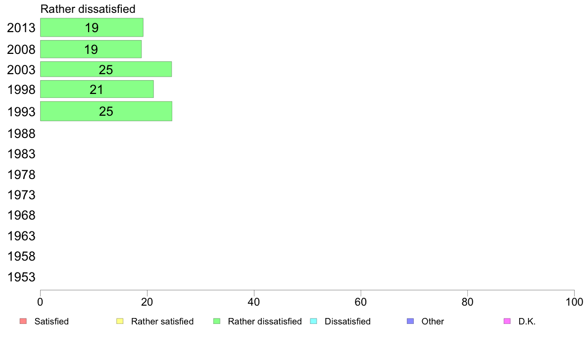Click the 1988 year label
Screen dimensions: 588x364
point(21,134)
